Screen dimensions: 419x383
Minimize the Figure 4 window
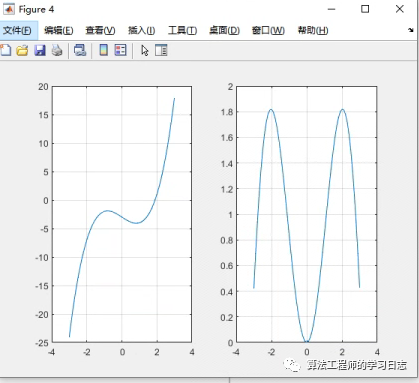(x=331, y=9)
